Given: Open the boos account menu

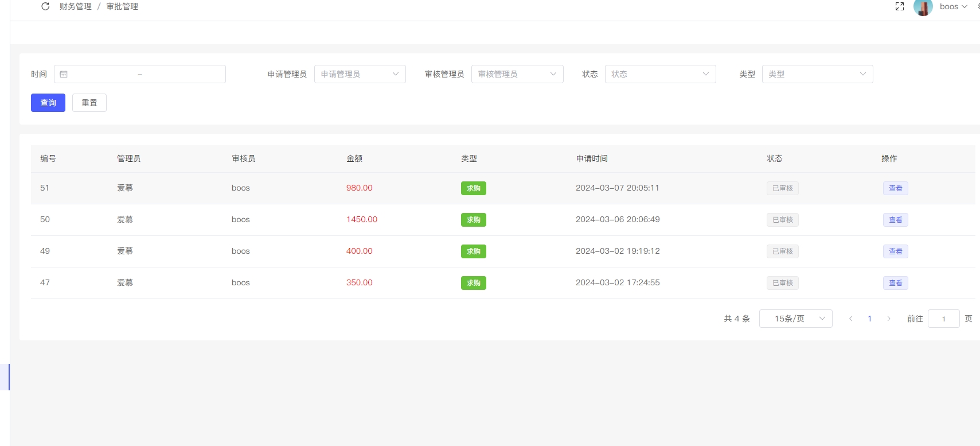Looking at the screenshot, I should [x=953, y=6].
